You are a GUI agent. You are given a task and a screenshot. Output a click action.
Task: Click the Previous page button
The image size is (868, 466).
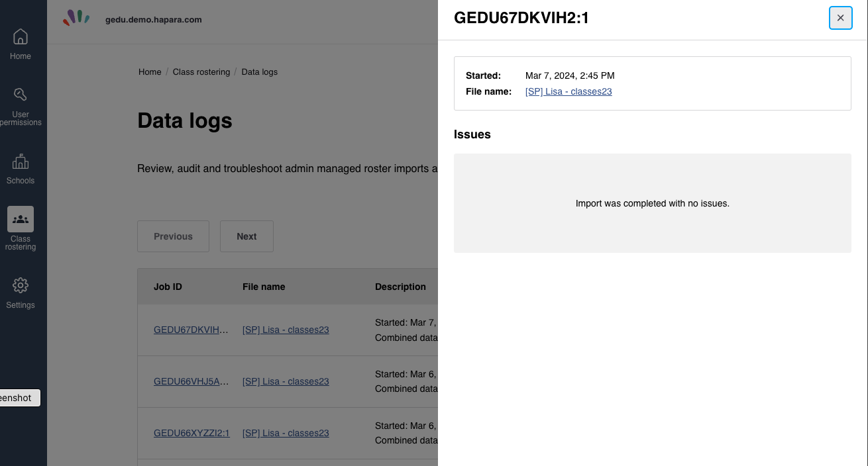[173, 236]
